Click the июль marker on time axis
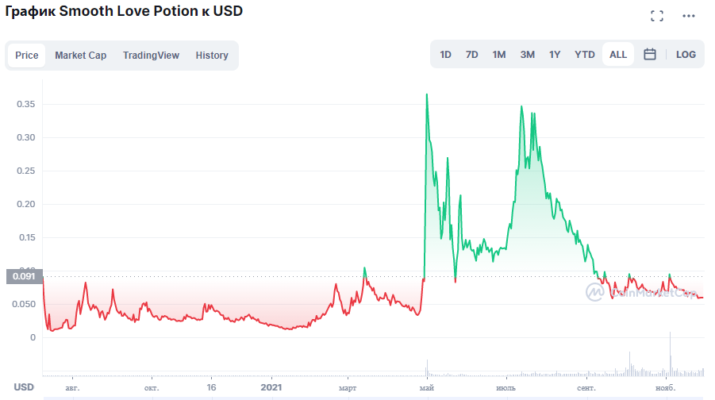Viewport: 715px width, 400px height. tap(505, 387)
